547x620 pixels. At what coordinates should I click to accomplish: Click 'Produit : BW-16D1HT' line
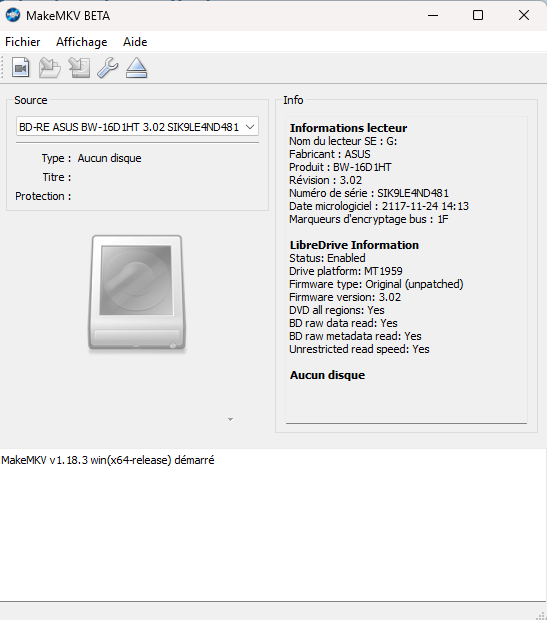pos(340,167)
